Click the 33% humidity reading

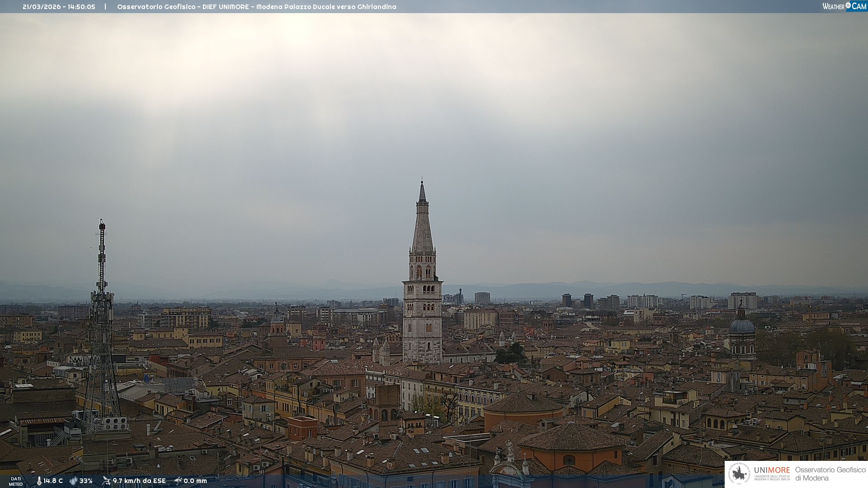86,481
